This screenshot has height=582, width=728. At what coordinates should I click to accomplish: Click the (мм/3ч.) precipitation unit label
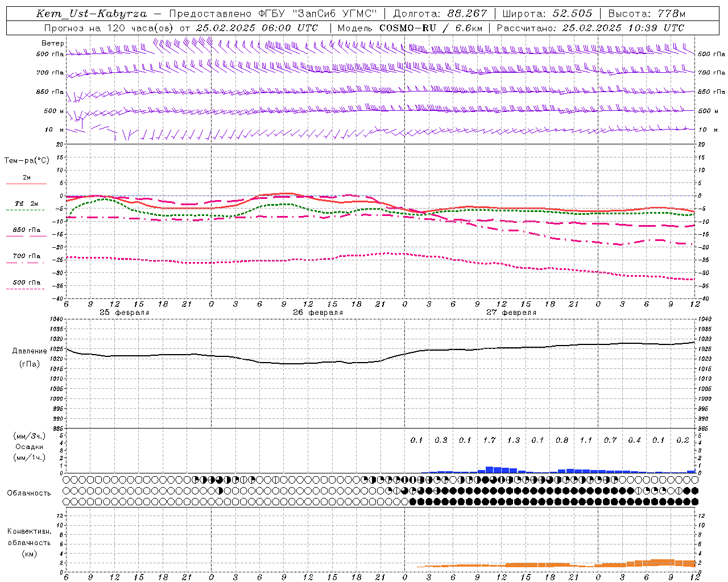[x=29, y=436]
